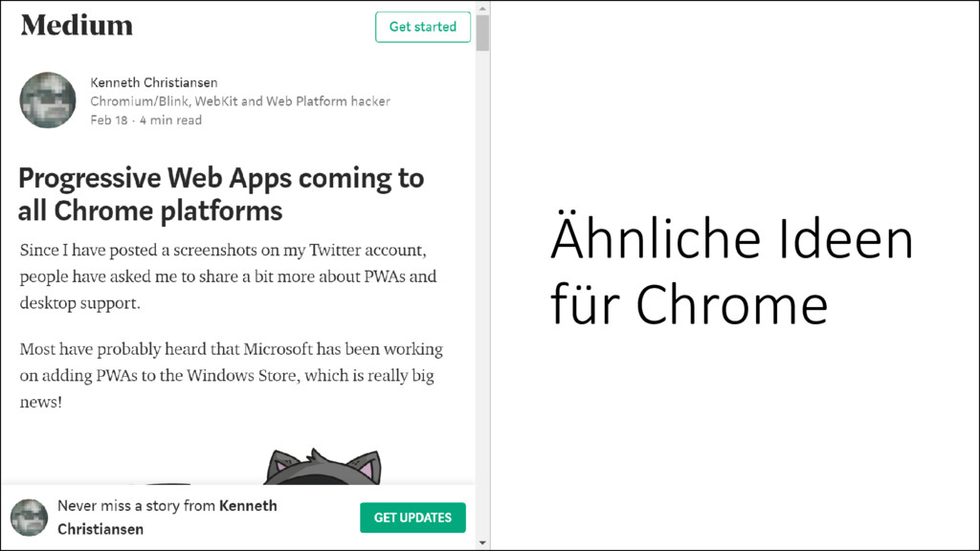Click the 'Feb 18 · 4 min read' text

coord(146,120)
